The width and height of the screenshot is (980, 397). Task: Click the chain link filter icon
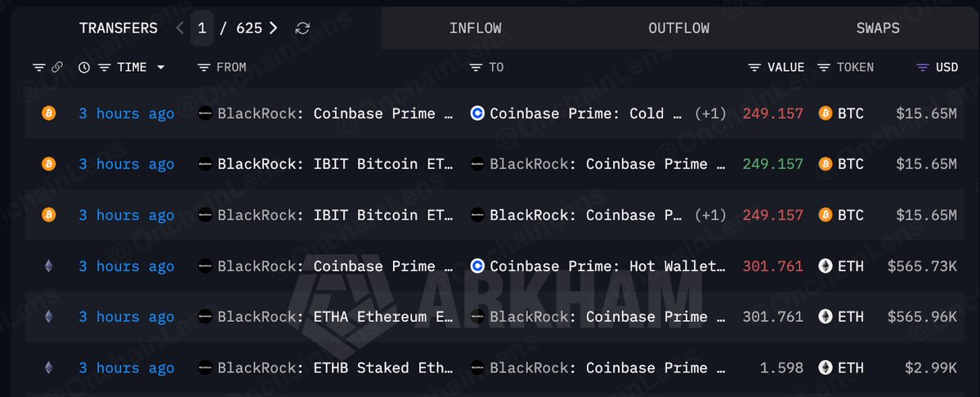57,68
